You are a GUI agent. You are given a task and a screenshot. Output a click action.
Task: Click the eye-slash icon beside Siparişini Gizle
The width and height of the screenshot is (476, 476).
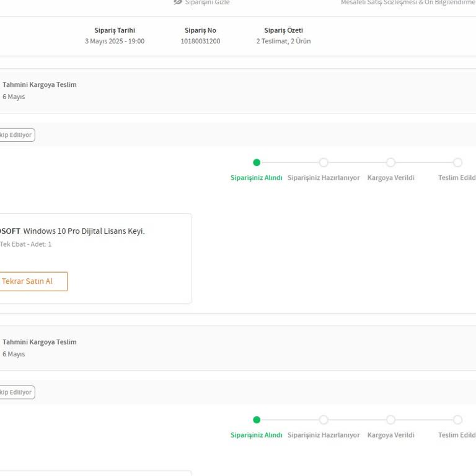pyautogui.click(x=178, y=2)
